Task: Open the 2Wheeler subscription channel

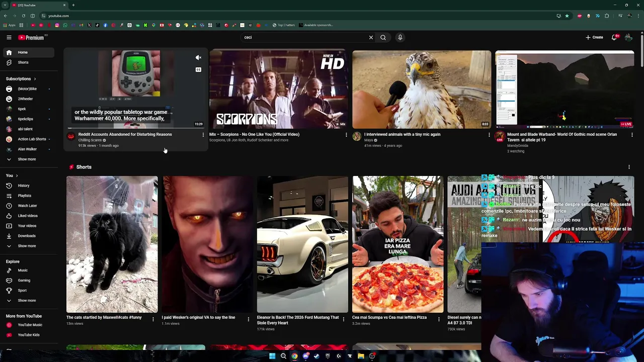Action: pos(28,99)
